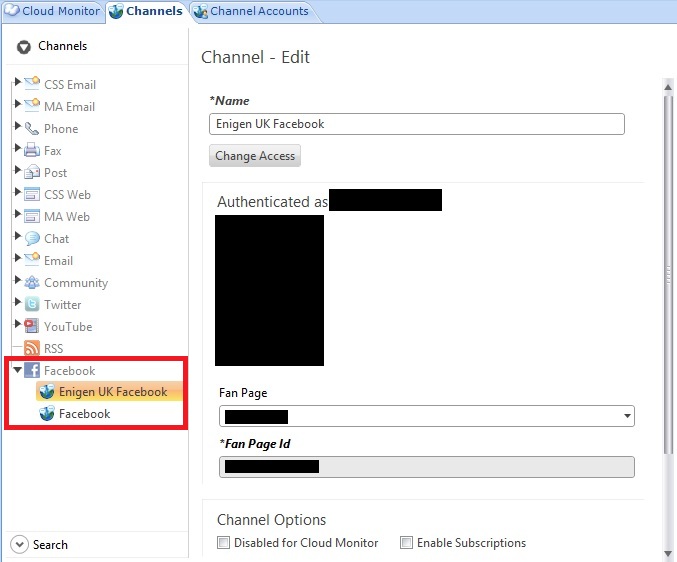This screenshot has width=677, height=562.
Task: Collapse the Facebook tree node
Action: click(x=17, y=371)
